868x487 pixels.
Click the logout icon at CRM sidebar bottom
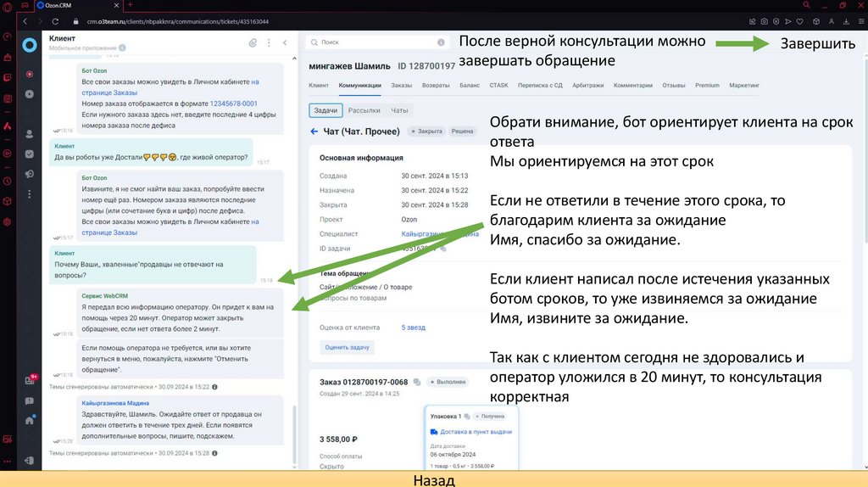coord(30,461)
